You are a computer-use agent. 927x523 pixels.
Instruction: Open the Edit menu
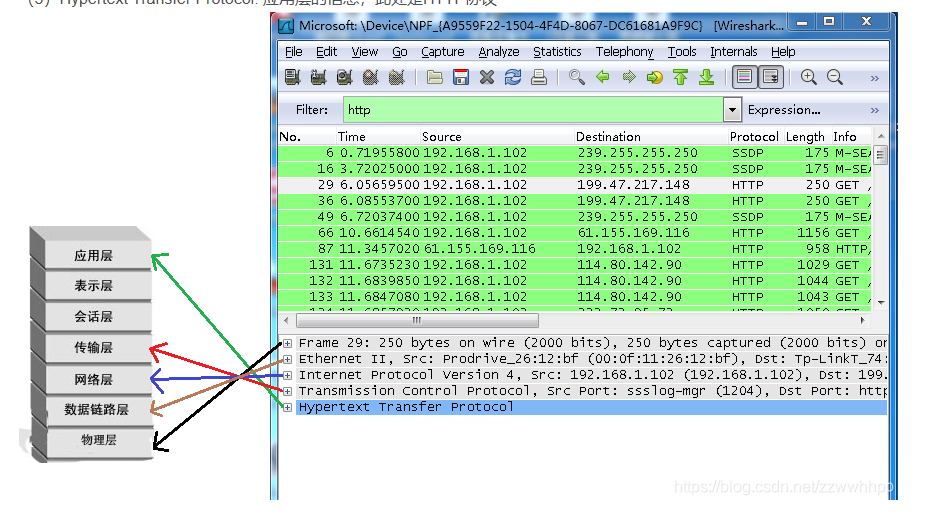[x=326, y=52]
